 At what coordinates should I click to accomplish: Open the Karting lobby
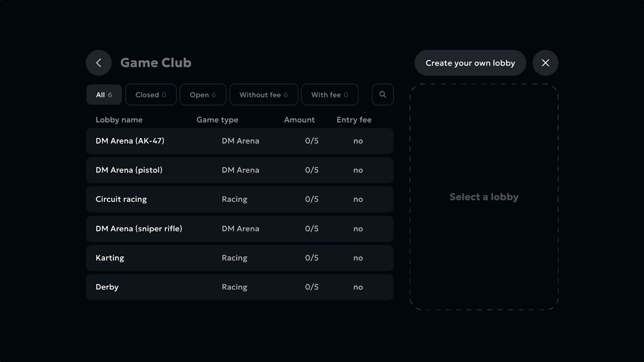click(x=239, y=258)
